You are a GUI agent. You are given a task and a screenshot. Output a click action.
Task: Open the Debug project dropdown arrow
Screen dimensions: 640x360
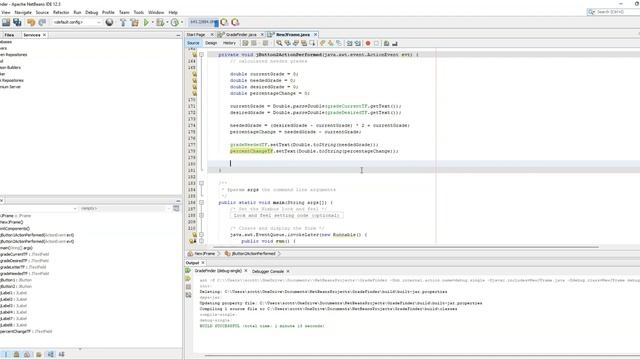(167, 22)
